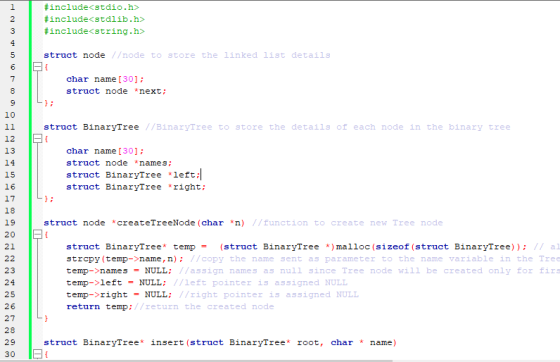The height and width of the screenshot is (362, 560).
Task: Click the 'name)' parameter on line 29
Action: [x=383, y=342]
